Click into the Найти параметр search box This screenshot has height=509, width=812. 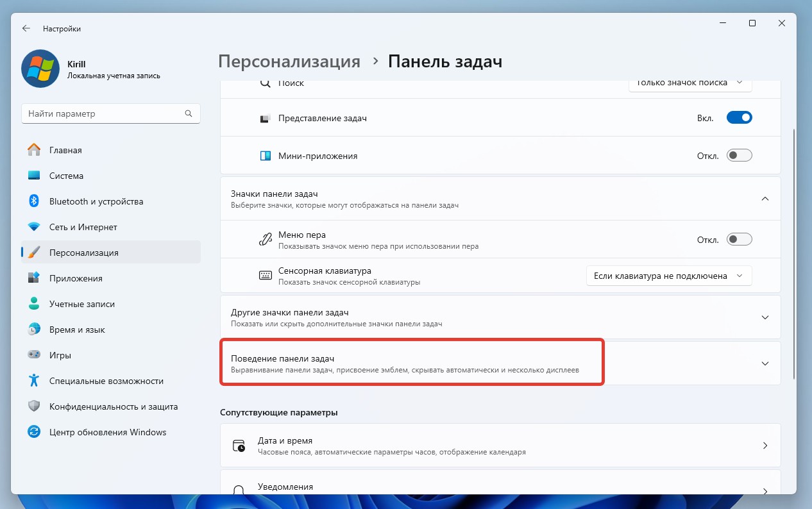[x=111, y=113]
